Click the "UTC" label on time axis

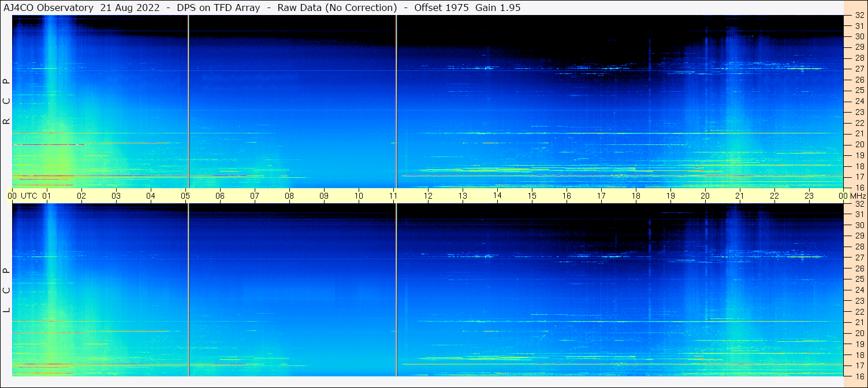pyautogui.click(x=29, y=196)
